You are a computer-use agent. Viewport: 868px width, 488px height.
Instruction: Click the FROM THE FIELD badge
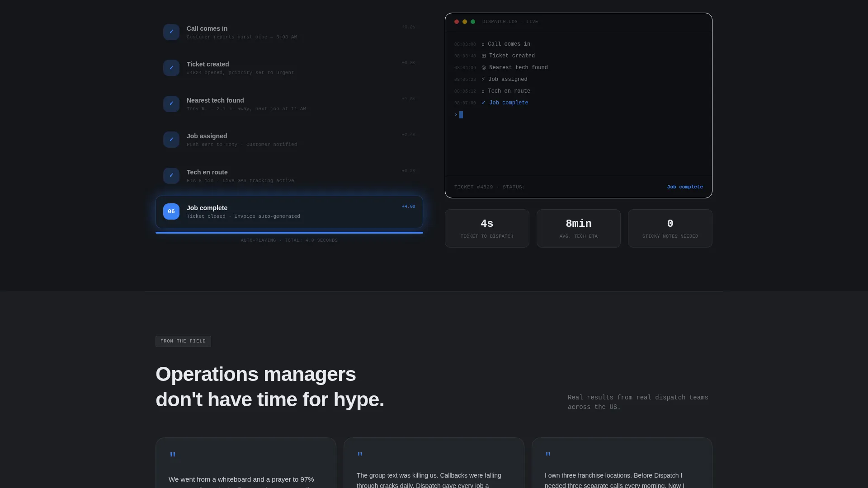pyautogui.click(x=183, y=341)
